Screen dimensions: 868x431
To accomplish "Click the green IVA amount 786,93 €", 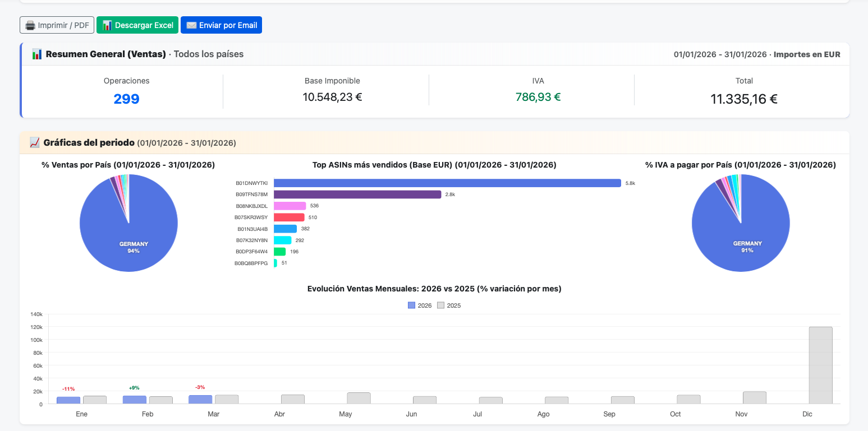I will click(538, 97).
